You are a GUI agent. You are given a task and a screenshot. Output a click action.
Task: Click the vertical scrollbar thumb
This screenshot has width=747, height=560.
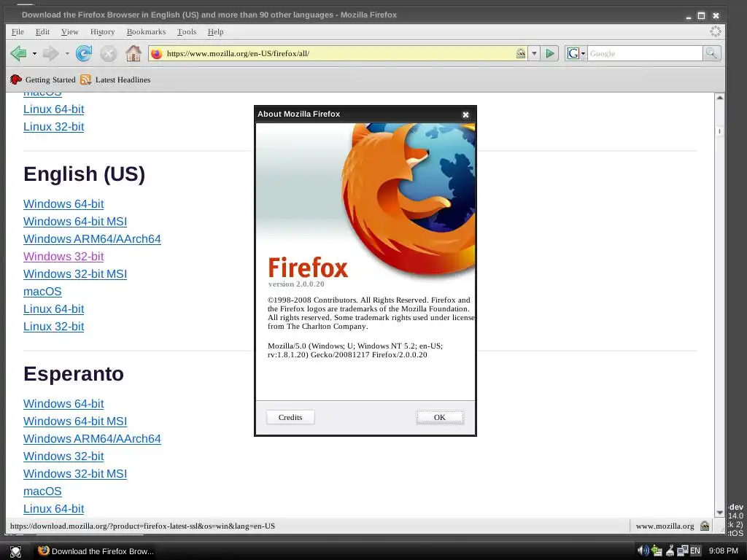[720, 131]
